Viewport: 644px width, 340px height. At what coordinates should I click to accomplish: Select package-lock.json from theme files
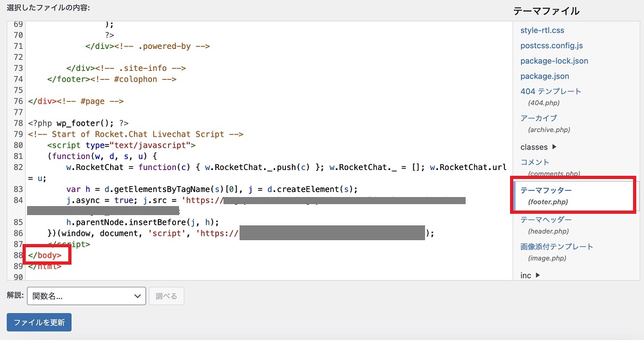pyautogui.click(x=554, y=61)
